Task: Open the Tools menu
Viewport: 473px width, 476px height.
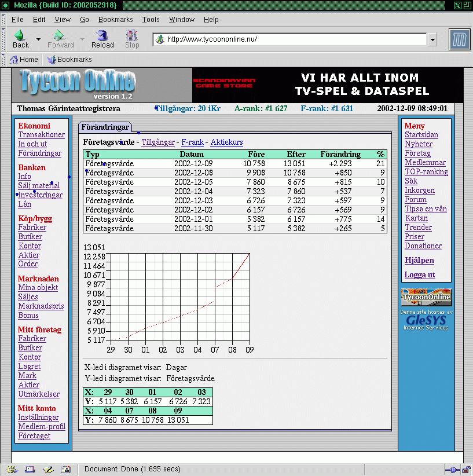Action: click(x=151, y=20)
